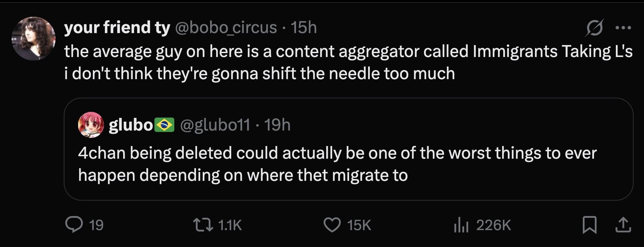
Task: Open the @bobo_circus handle link
Action: click(226, 27)
